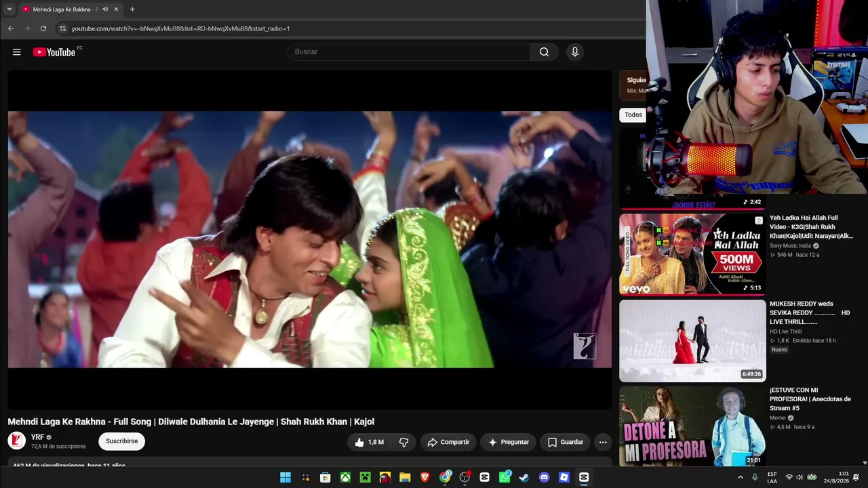The height and width of the screenshot is (488, 868).
Task: Open the Preguntar AI button
Action: tap(509, 442)
